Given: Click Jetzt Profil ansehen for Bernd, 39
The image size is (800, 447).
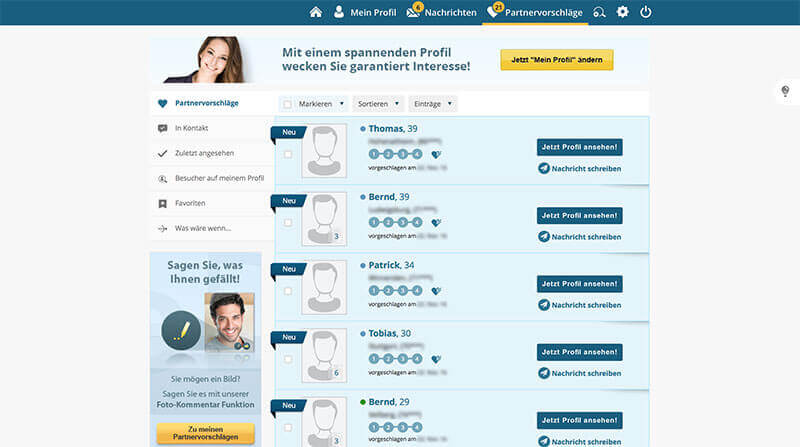Looking at the screenshot, I should (579, 215).
